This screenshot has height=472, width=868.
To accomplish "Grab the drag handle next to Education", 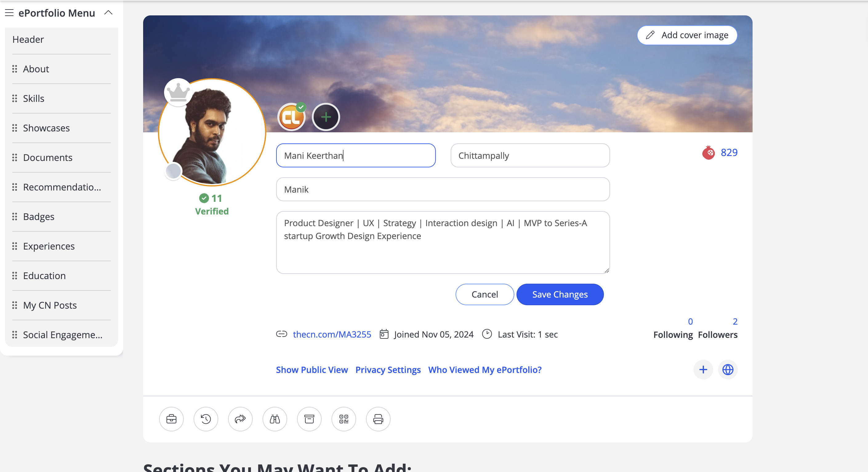I will point(14,276).
